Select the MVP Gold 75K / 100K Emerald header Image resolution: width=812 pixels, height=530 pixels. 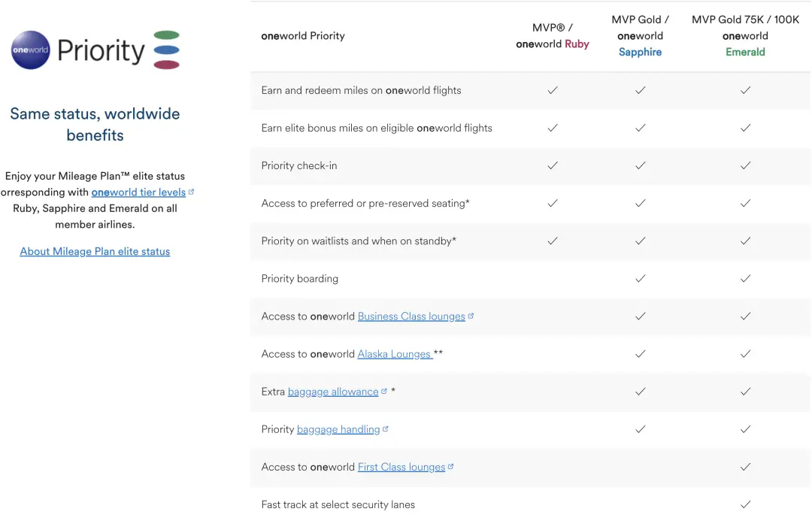745,35
